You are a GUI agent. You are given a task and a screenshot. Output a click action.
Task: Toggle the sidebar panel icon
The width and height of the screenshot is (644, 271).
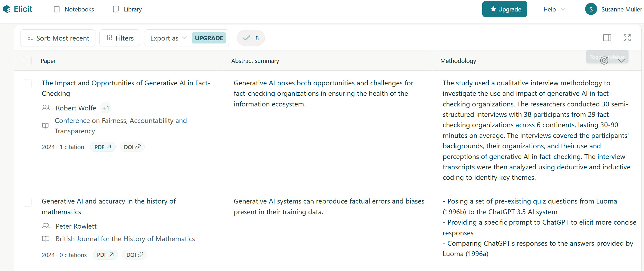(607, 38)
